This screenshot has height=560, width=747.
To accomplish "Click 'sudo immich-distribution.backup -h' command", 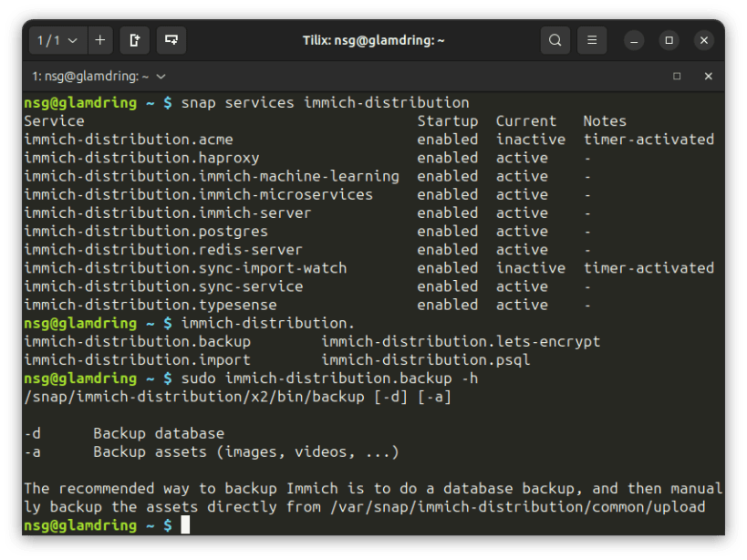I will pyautogui.click(x=329, y=379).
